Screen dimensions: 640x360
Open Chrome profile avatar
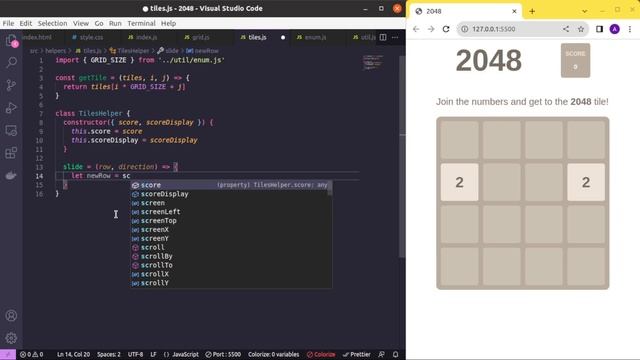tap(614, 29)
